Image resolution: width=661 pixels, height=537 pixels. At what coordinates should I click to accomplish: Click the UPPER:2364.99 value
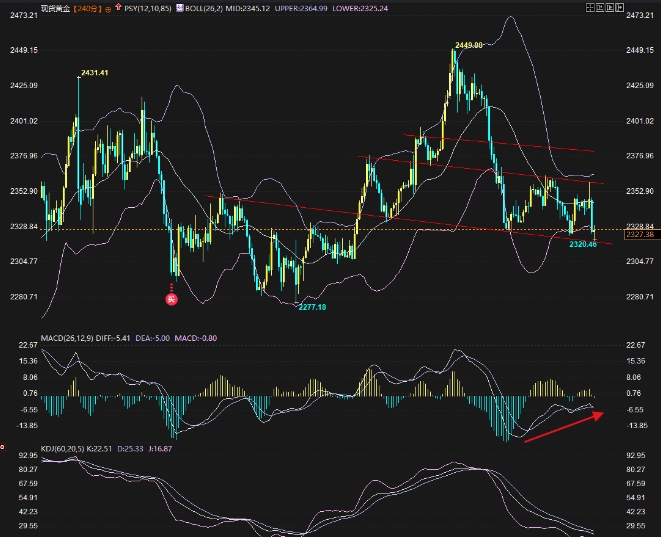301,8
